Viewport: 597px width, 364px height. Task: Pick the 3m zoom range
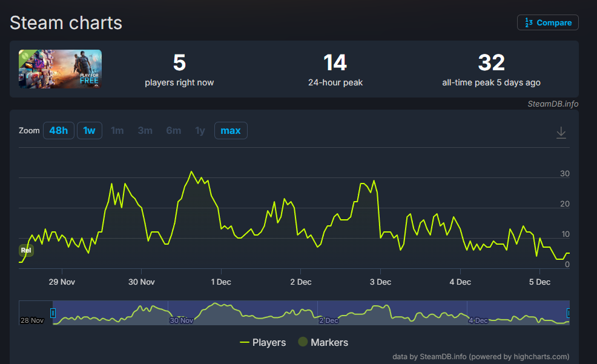145,131
